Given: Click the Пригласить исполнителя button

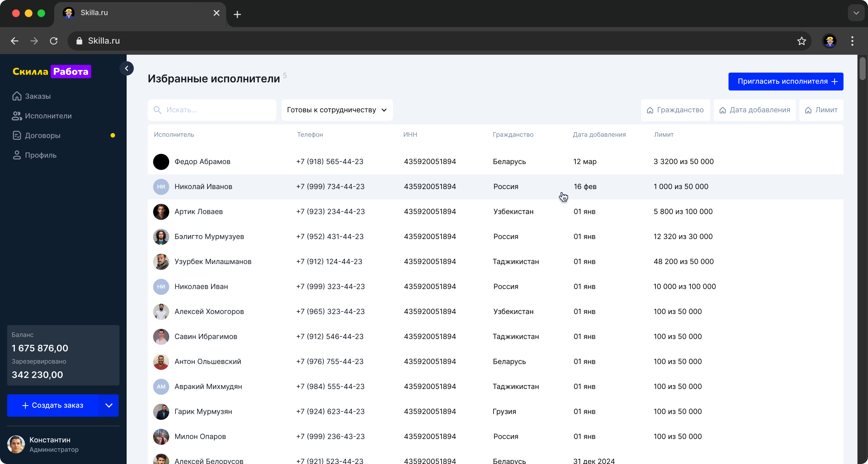Looking at the screenshot, I should pos(785,81).
